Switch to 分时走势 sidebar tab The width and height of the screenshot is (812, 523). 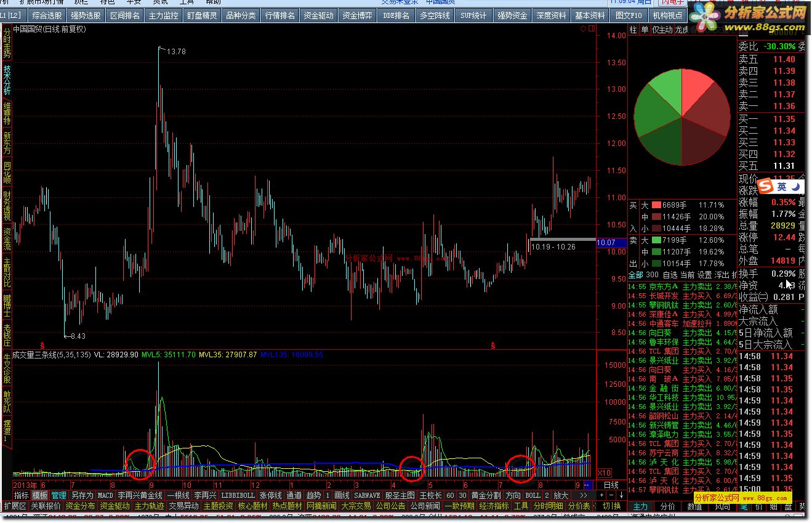pyautogui.click(x=7, y=42)
